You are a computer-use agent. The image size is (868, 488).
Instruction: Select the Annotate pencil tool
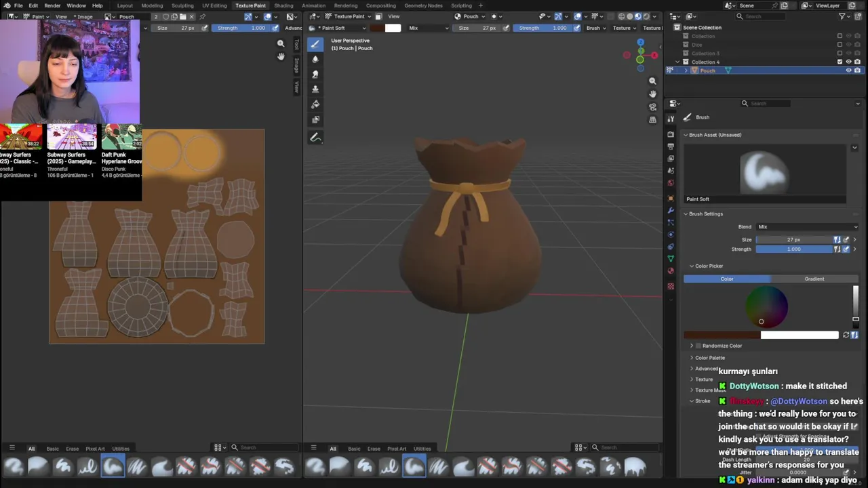[315, 138]
